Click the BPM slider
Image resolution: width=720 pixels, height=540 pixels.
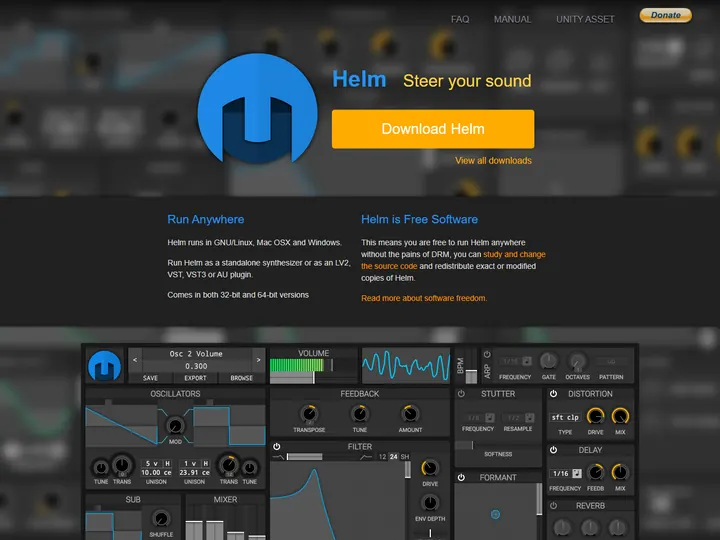[x=471, y=366]
